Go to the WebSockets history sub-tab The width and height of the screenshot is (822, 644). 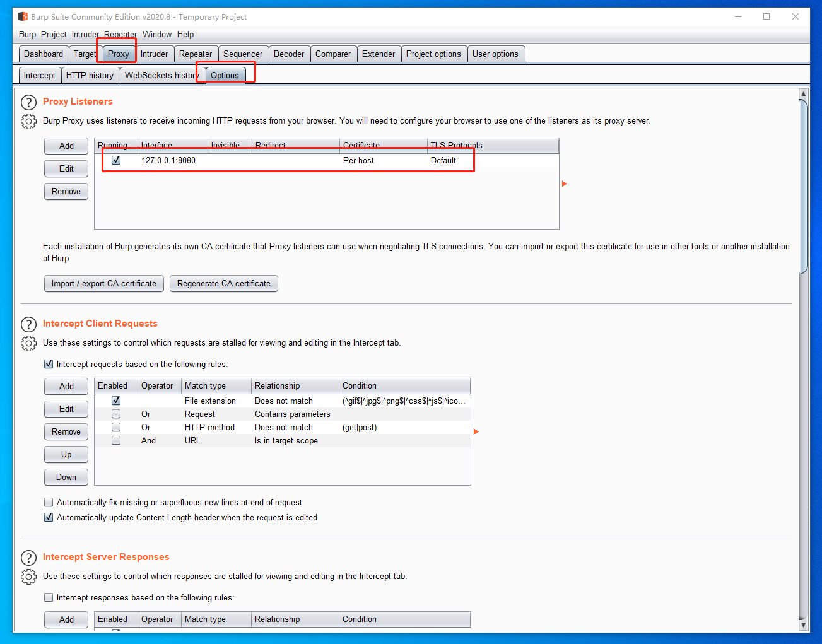[x=162, y=75]
